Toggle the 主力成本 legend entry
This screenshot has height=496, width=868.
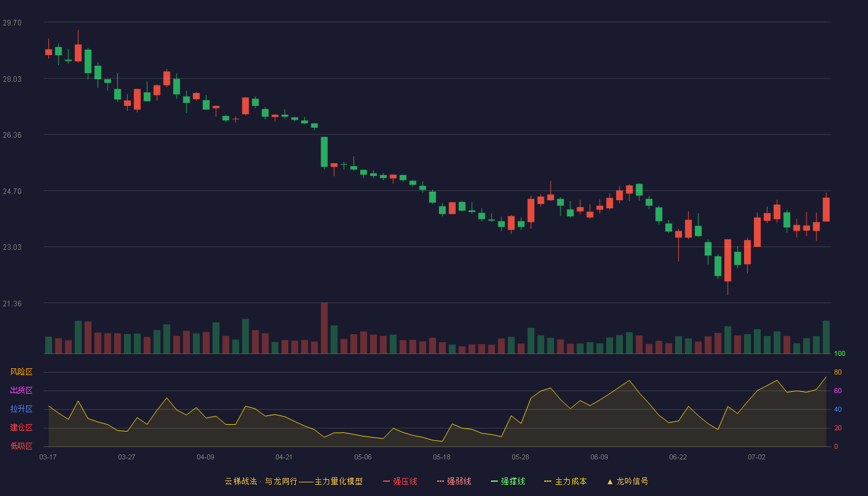[x=565, y=481]
